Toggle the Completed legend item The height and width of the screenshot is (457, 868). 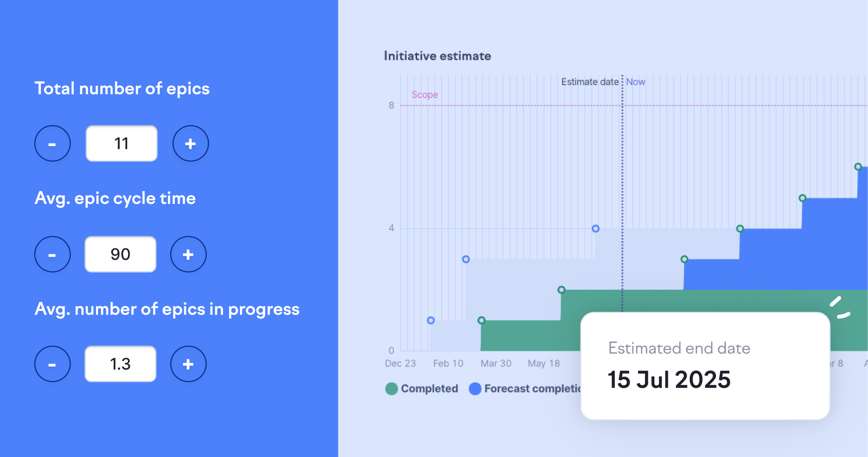click(x=422, y=389)
